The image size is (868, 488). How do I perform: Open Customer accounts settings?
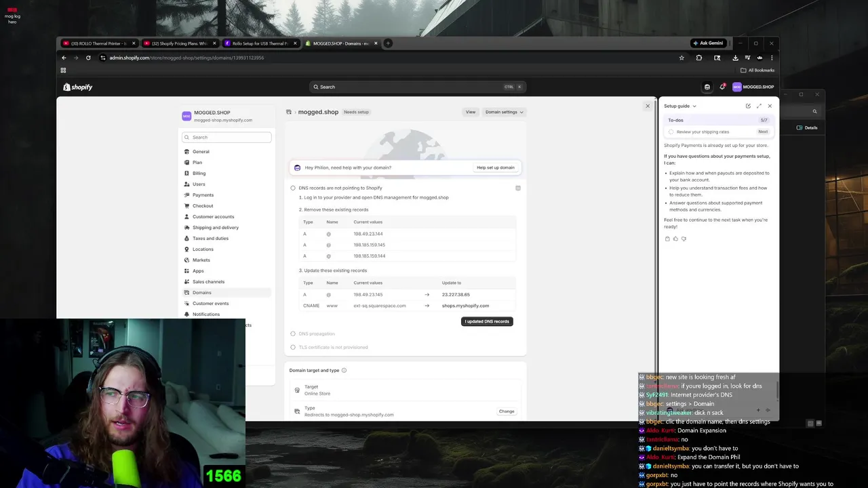[213, 217]
